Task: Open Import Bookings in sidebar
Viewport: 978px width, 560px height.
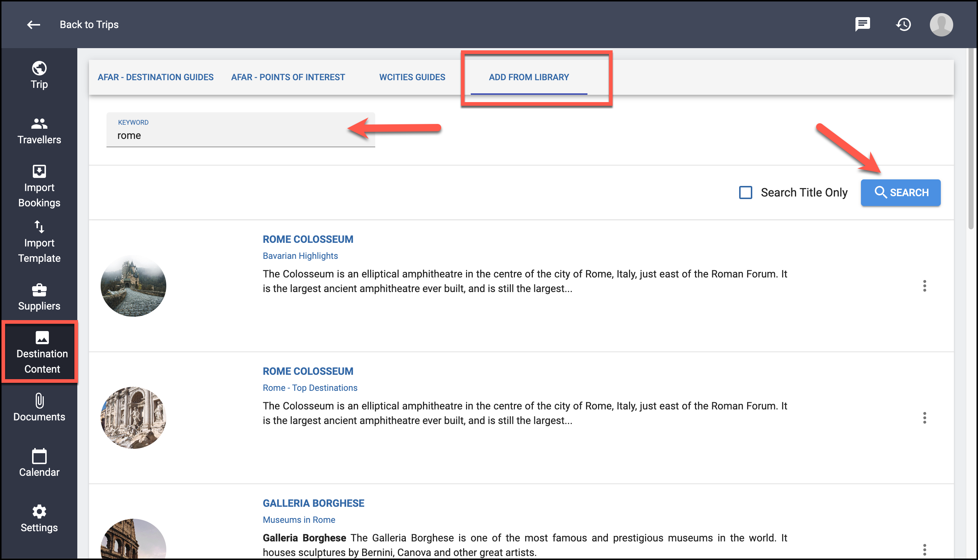Action: point(39,187)
